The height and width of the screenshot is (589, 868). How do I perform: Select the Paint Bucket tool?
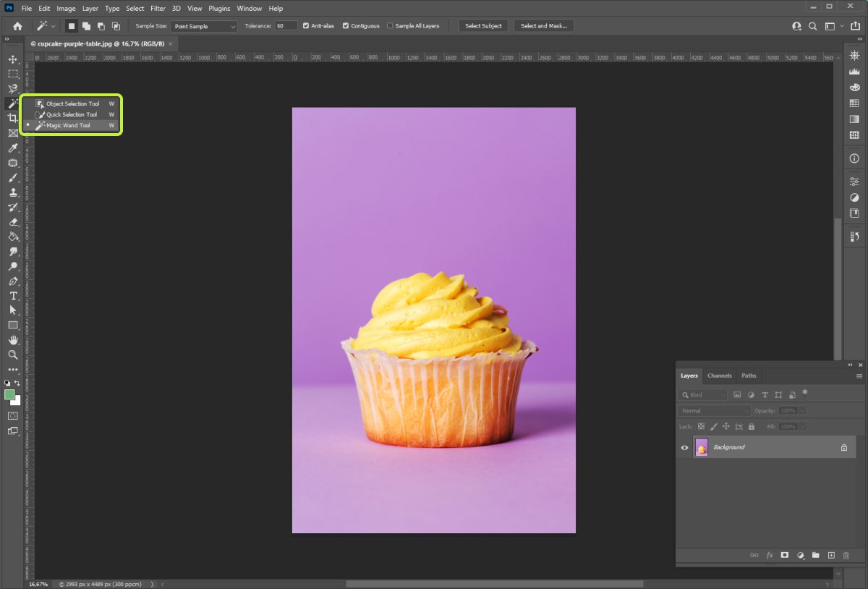tap(12, 237)
